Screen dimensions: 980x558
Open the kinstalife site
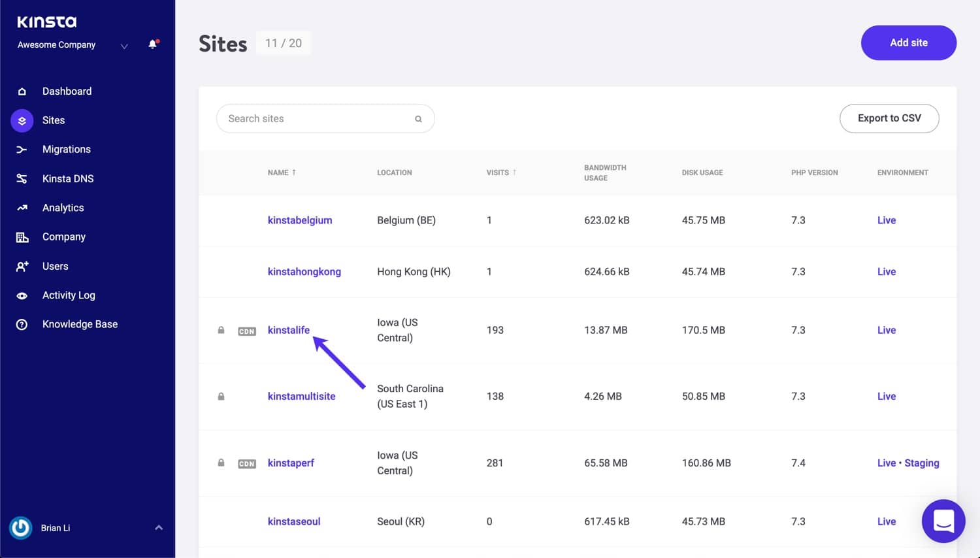pyautogui.click(x=289, y=330)
